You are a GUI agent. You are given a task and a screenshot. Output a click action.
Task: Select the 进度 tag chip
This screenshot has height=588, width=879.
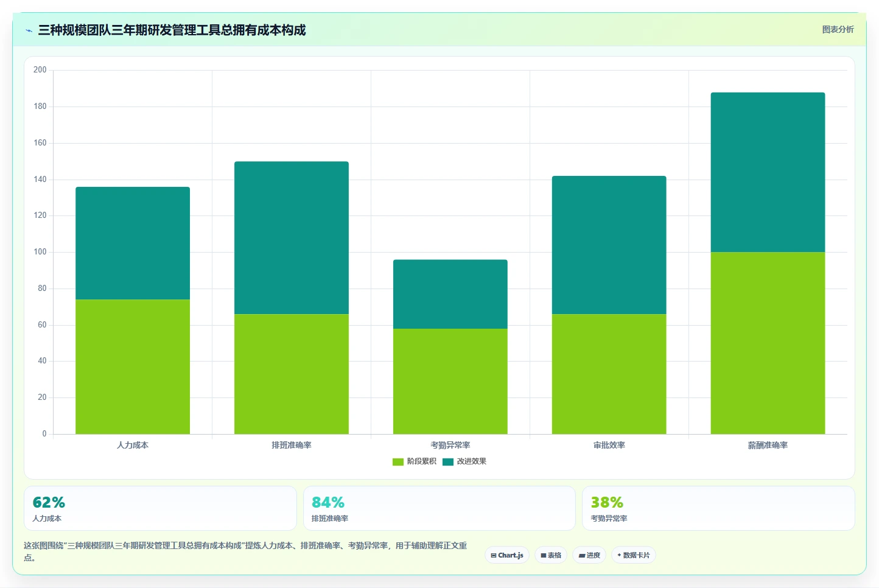[x=589, y=555]
